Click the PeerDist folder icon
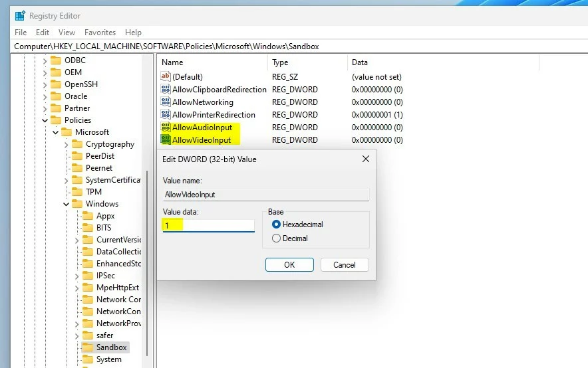 [77, 156]
